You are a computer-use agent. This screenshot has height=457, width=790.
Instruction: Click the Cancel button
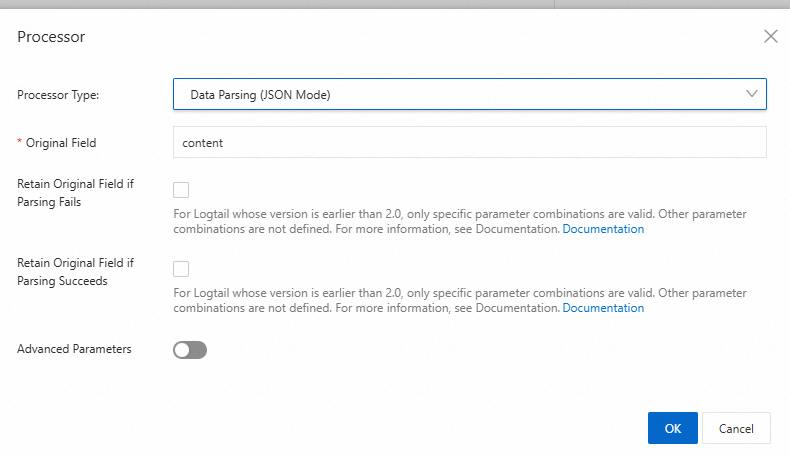point(736,428)
